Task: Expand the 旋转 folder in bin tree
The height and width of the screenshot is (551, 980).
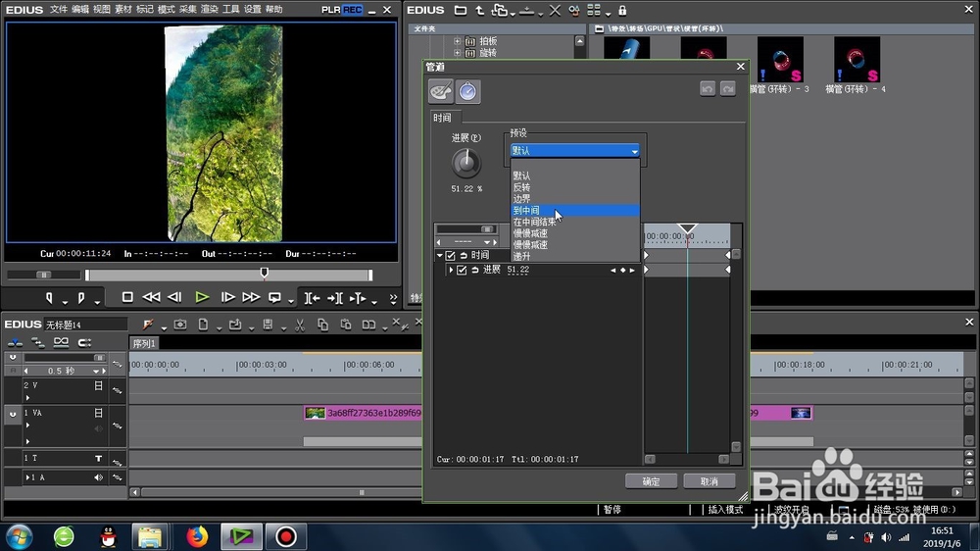Action: pyautogui.click(x=457, y=53)
